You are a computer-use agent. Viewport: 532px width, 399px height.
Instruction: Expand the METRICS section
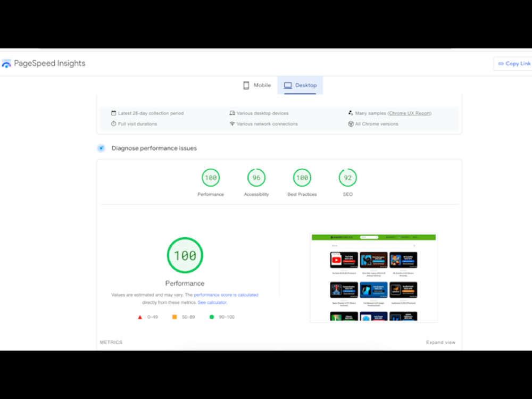tap(111, 342)
